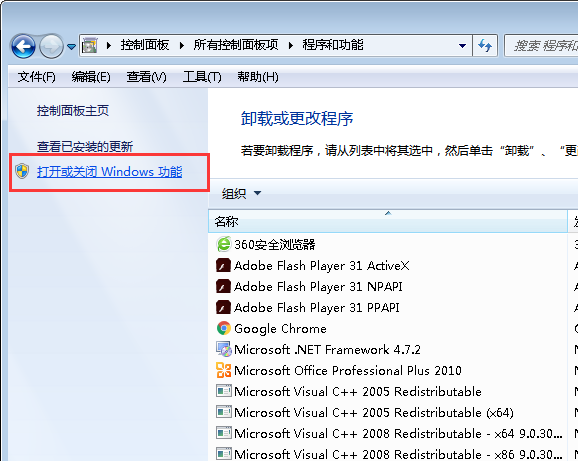Click Visual C++ 2008 x64 9.0.30 icon
The height and width of the screenshot is (461, 578).
(223, 433)
